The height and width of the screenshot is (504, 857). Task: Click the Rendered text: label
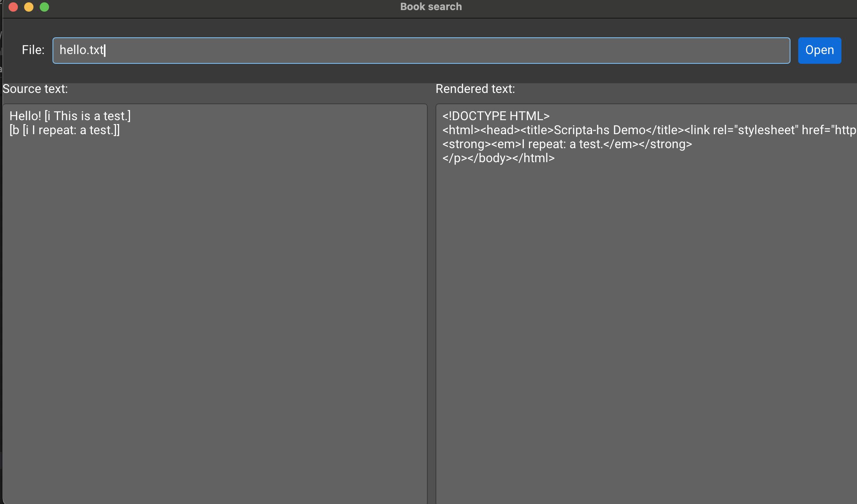click(475, 89)
